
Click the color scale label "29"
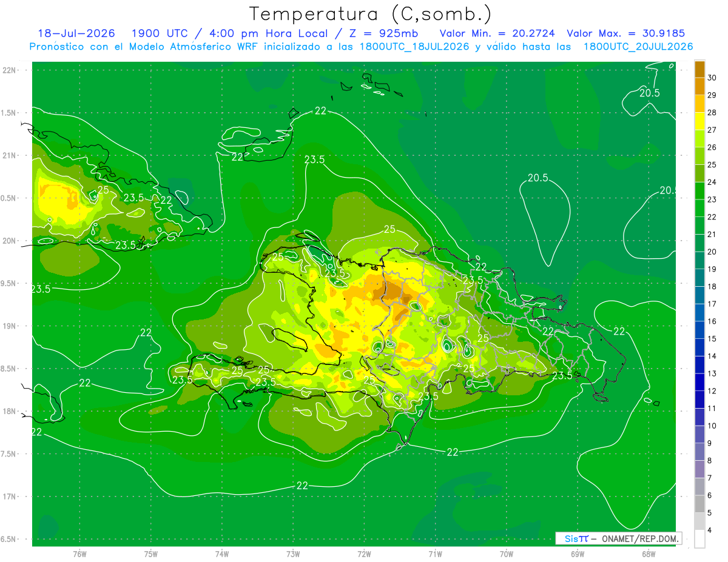pos(713,96)
